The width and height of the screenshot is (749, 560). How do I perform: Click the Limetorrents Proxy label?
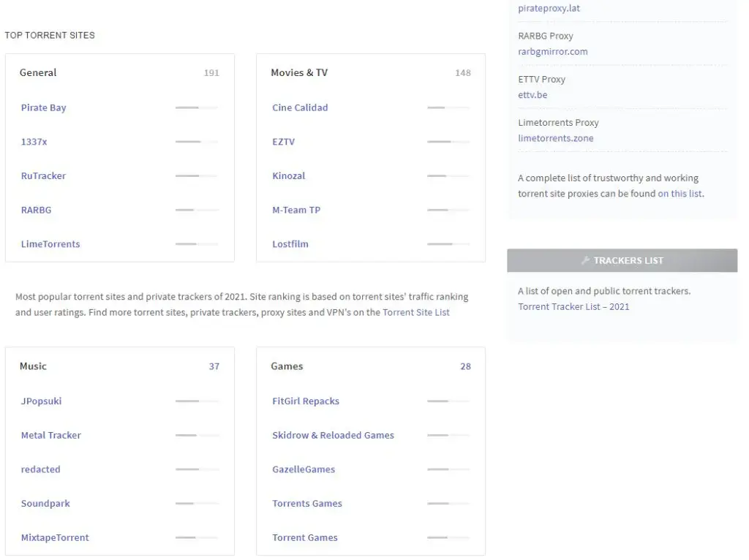tap(558, 123)
